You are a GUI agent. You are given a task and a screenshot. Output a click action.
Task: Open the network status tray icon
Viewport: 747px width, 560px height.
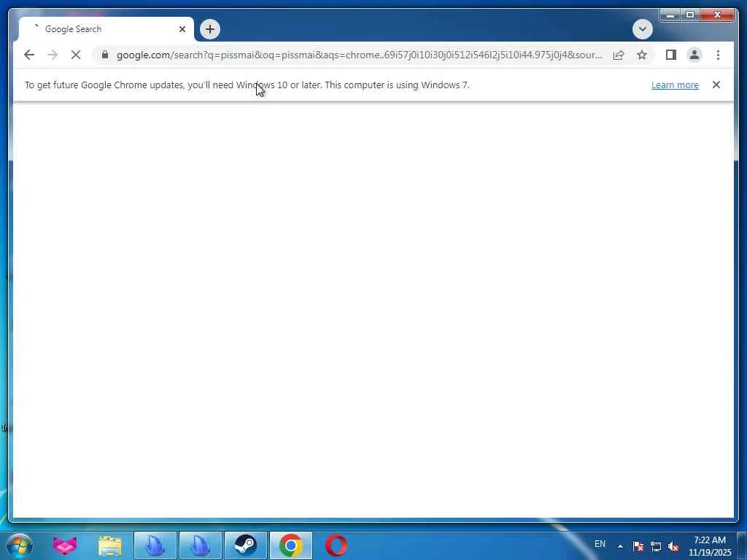click(656, 546)
